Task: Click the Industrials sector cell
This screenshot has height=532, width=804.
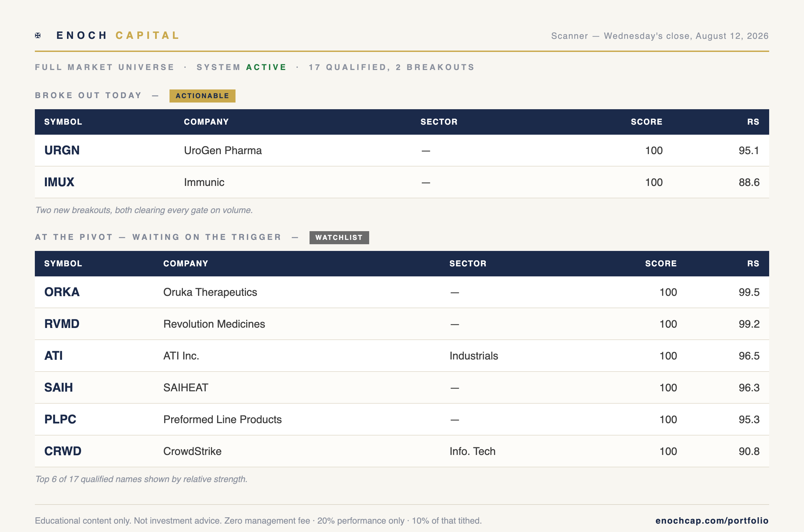Action: pyautogui.click(x=474, y=356)
